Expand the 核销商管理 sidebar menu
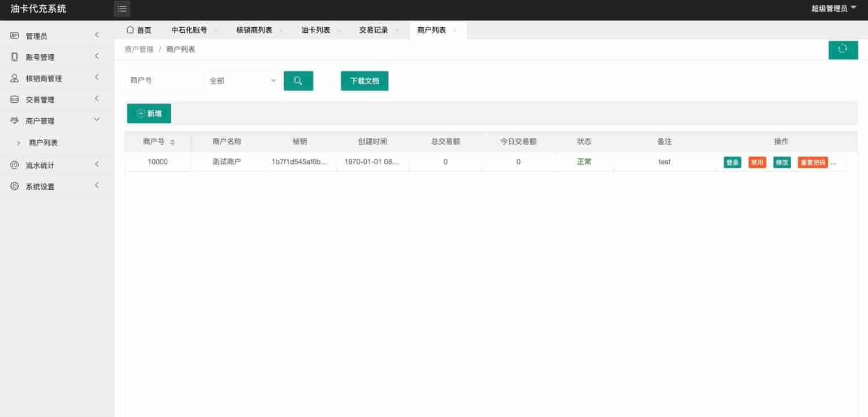Viewport: 868px width, 417px height. point(57,79)
